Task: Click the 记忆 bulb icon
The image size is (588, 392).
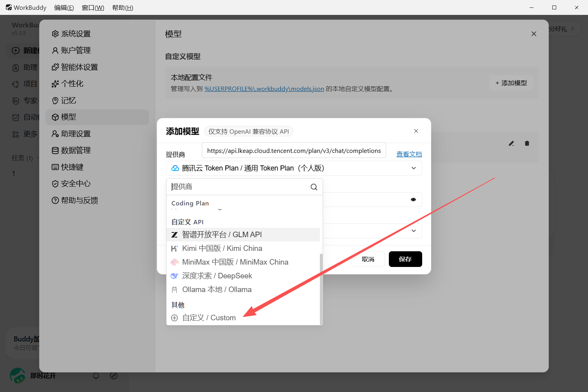Action: [x=55, y=101]
